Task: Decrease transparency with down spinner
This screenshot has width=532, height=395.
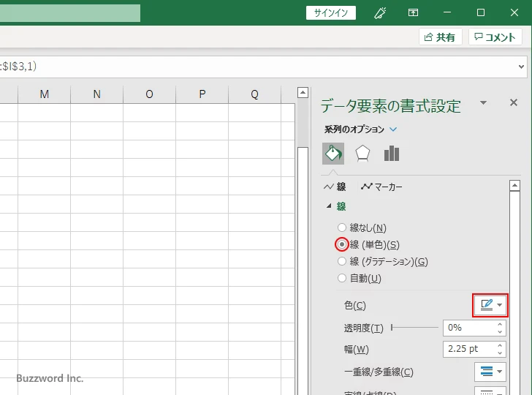Action: (500, 332)
